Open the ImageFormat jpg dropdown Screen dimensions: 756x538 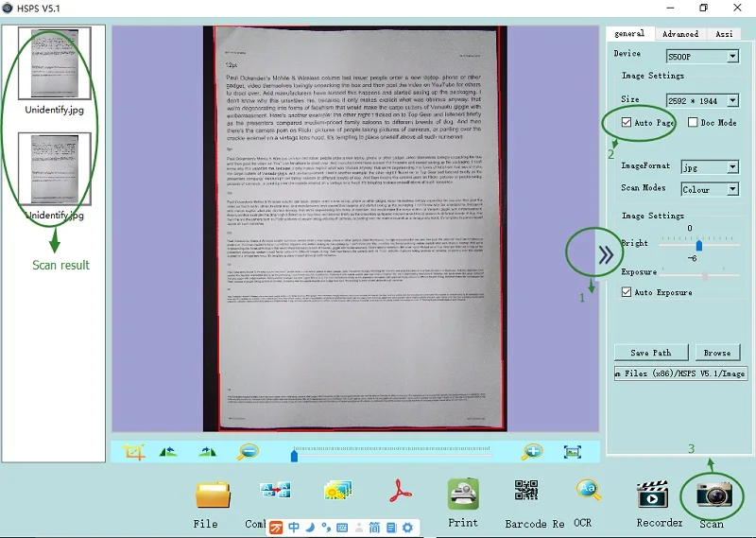click(x=710, y=167)
